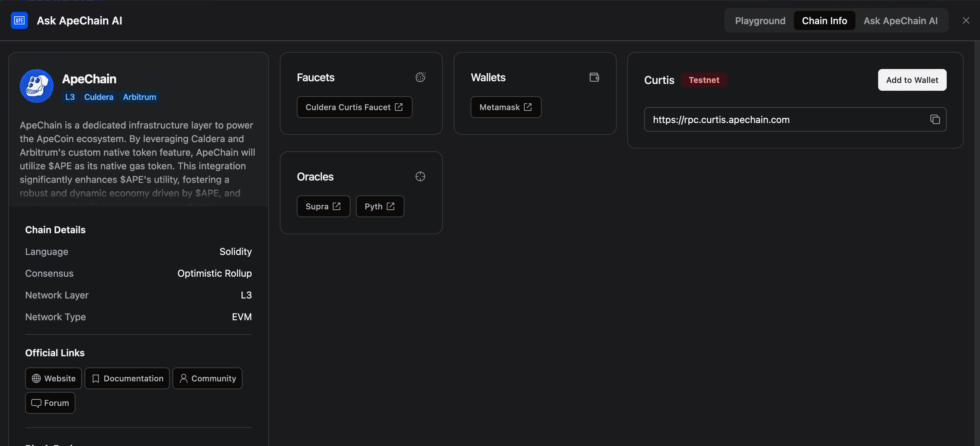Click the L3 Network Layer value
The width and height of the screenshot is (980, 446).
pos(246,295)
